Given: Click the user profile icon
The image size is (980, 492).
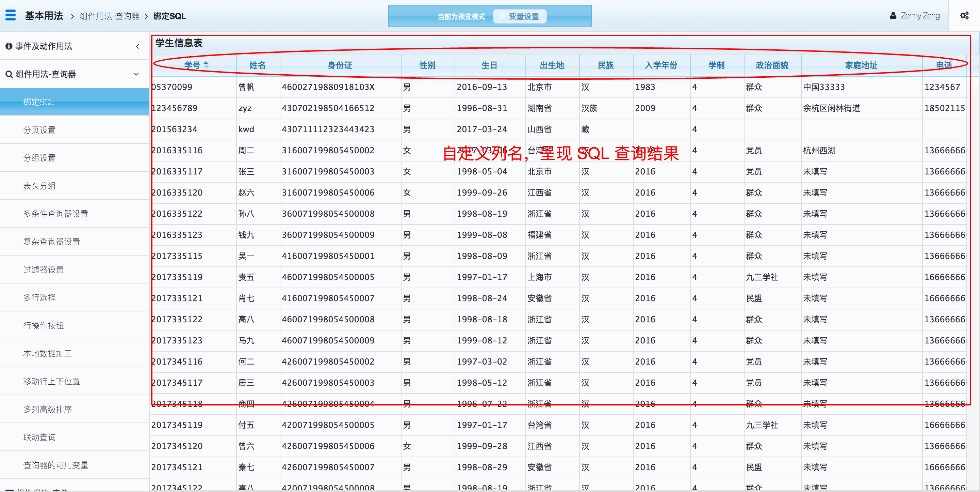Looking at the screenshot, I should tap(893, 16).
